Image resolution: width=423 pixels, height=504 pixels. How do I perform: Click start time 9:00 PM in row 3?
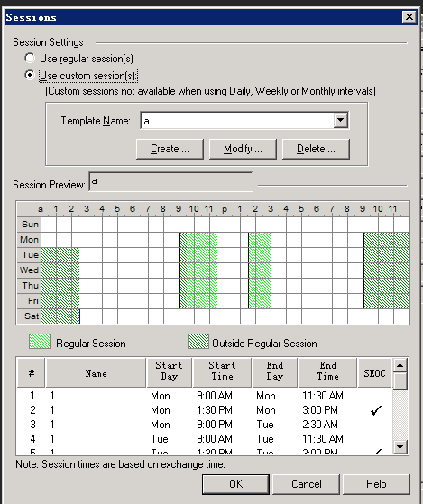(215, 425)
